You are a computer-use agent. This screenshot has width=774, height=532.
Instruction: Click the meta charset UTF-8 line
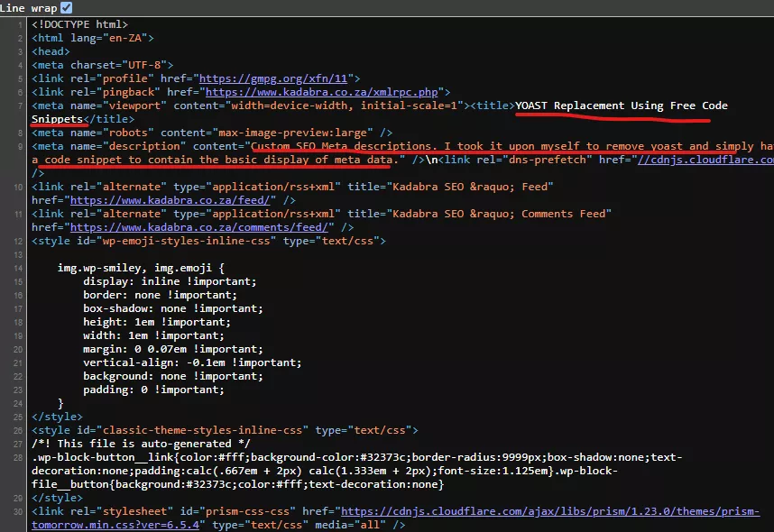click(103, 65)
